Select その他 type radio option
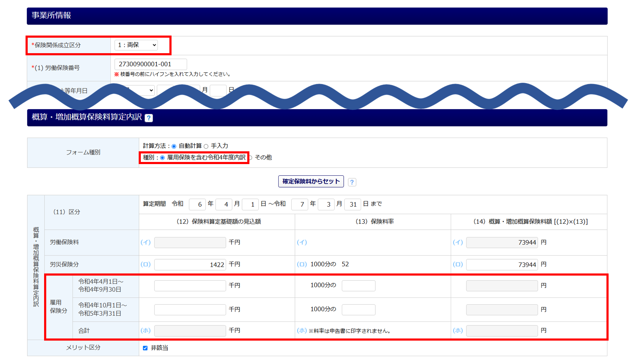 (250, 158)
